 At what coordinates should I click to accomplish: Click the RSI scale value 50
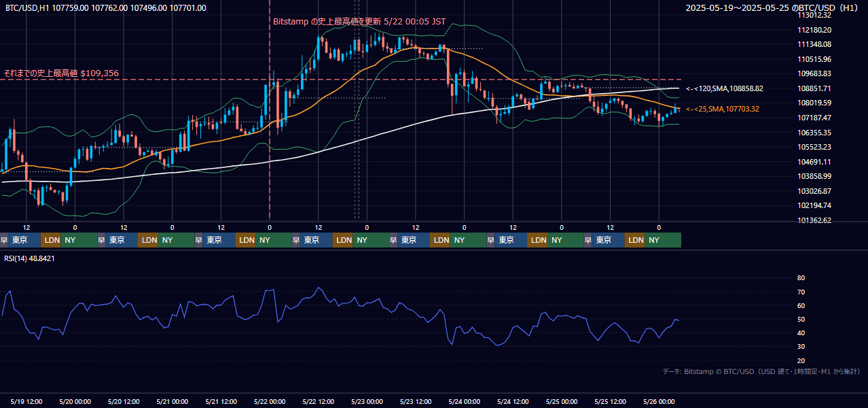click(x=801, y=319)
